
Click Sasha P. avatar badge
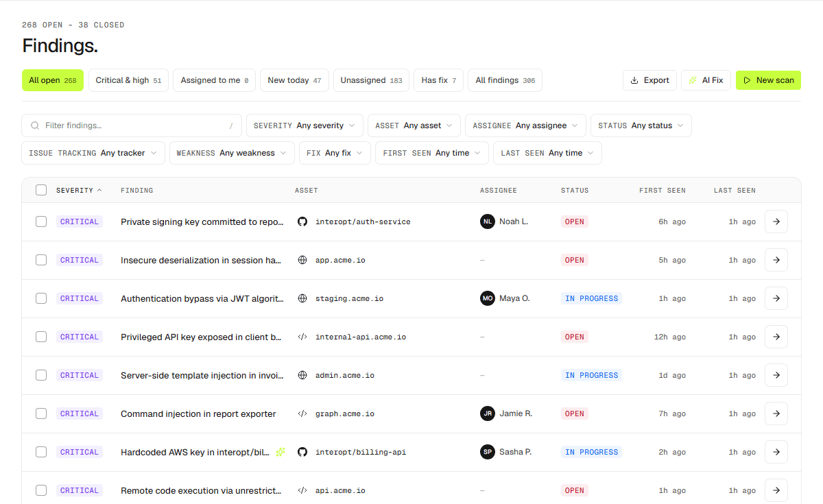pyautogui.click(x=488, y=452)
